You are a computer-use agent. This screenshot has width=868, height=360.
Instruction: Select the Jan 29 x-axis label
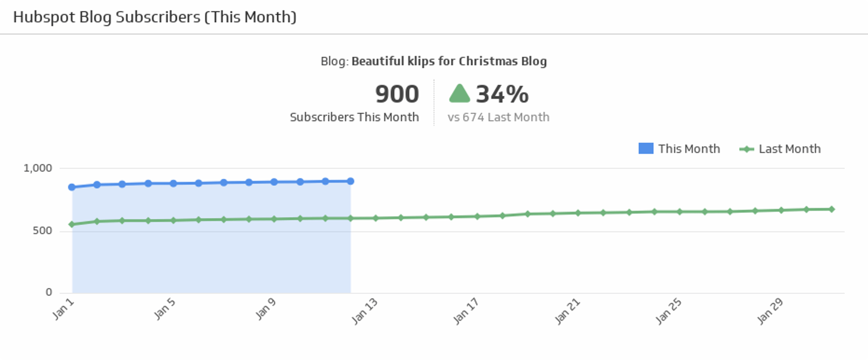click(770, 311)
